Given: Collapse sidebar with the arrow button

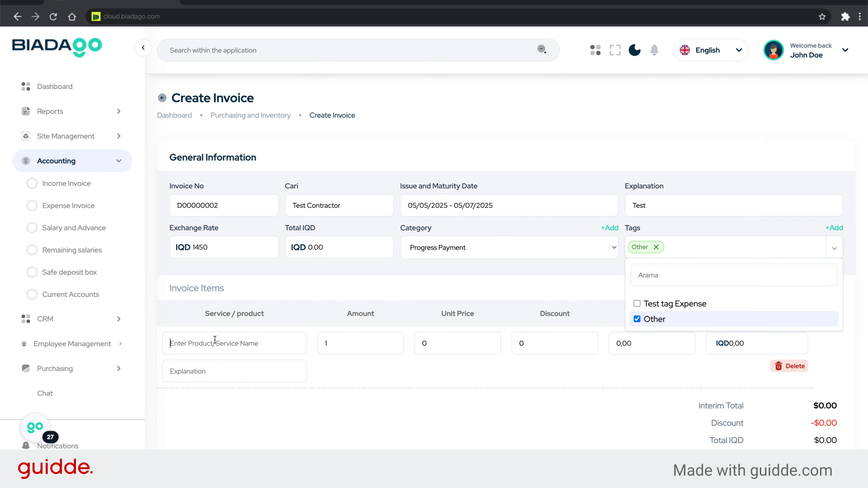Looking at the screenshot, I should [143, 48].
